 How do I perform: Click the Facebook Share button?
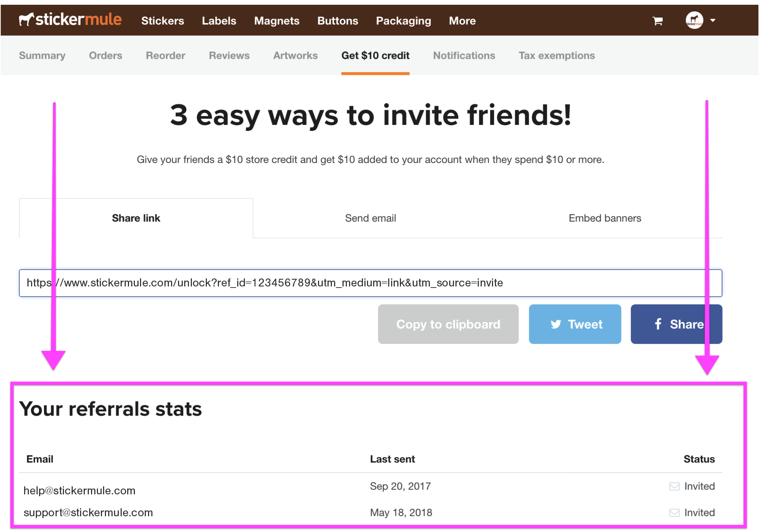coord(676,324)
